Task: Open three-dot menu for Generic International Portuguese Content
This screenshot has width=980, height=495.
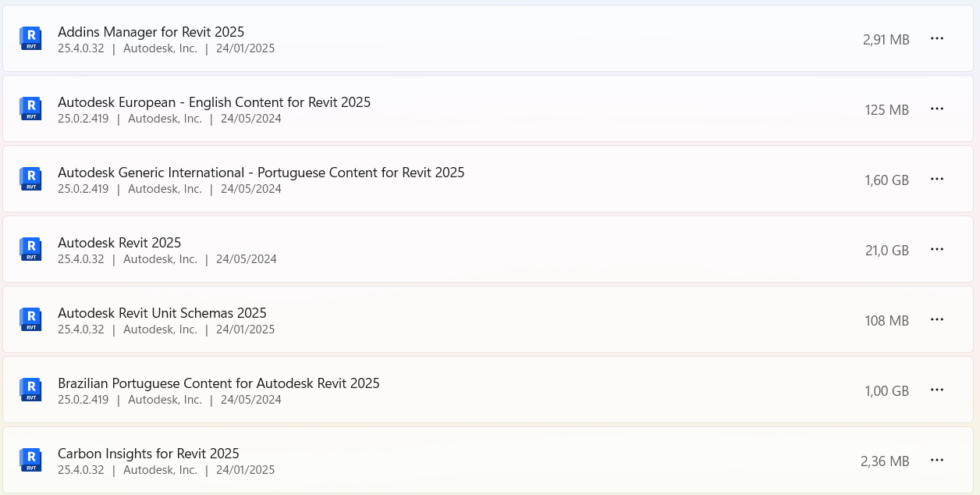Action: [x=937, y=179]
